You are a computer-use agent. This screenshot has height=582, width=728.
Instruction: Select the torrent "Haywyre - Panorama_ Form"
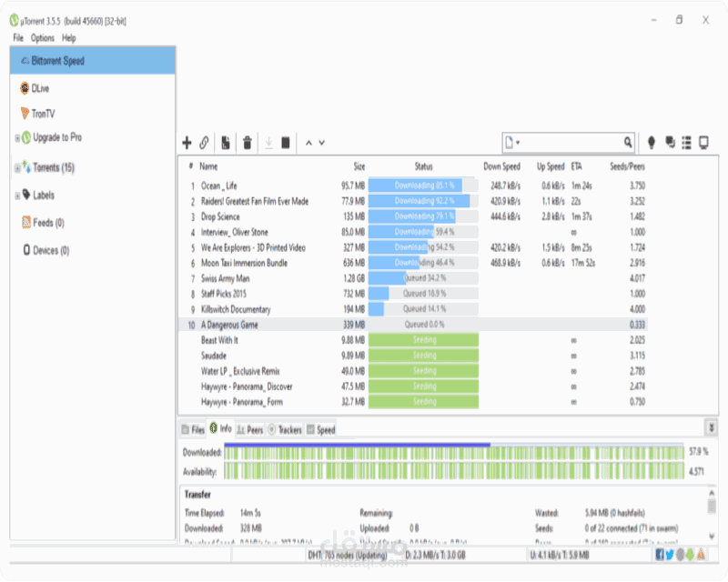(x=413, y=402)
